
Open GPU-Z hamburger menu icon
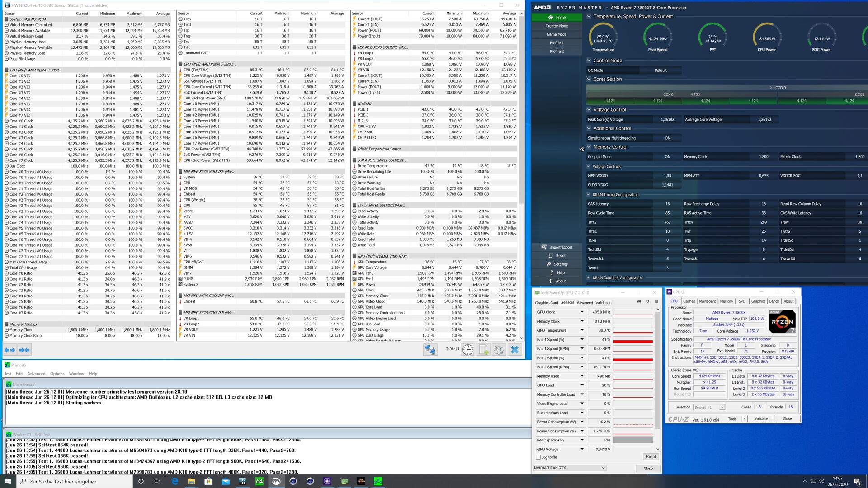point(656,302)
